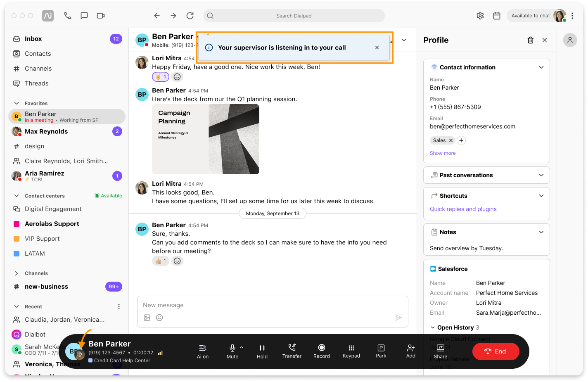588x382 pixels.
Task: Collapse the Favorites section
Action: point(17,103)
